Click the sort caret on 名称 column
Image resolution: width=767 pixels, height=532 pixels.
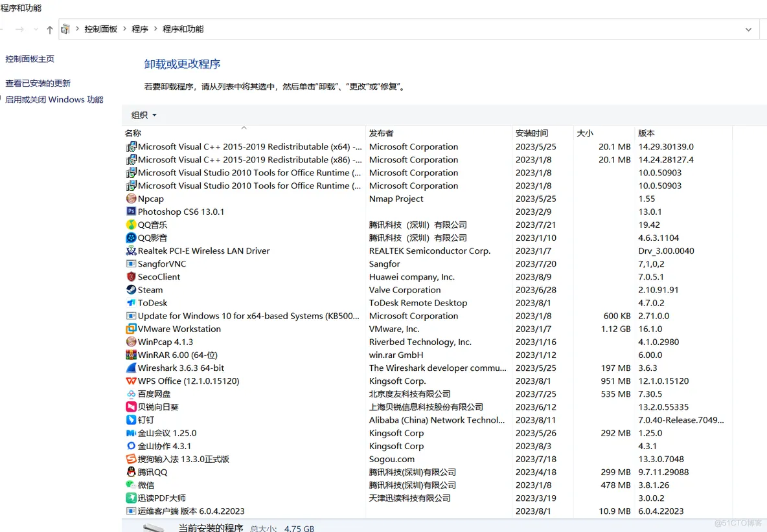243,127
